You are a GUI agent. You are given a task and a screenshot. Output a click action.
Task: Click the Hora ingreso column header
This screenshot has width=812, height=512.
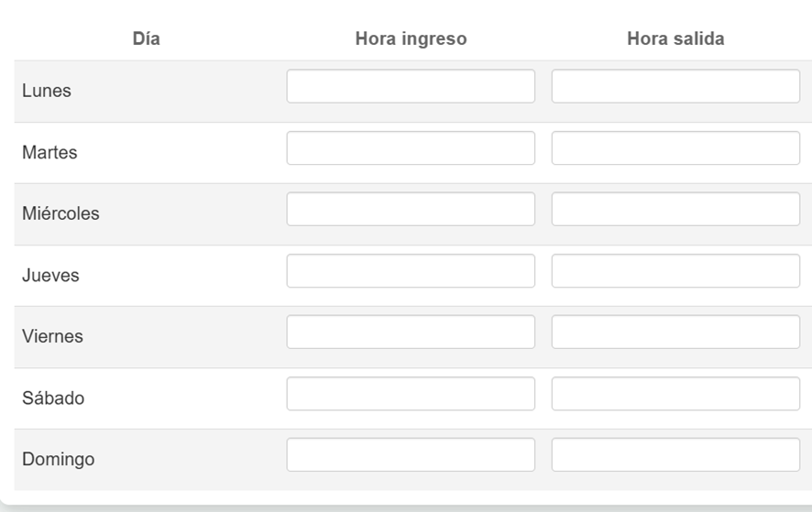[x=411, y=38]
